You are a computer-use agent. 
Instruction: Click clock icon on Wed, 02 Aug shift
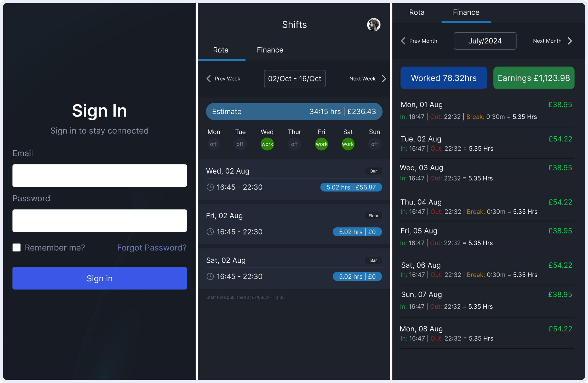tap(210, 187)
